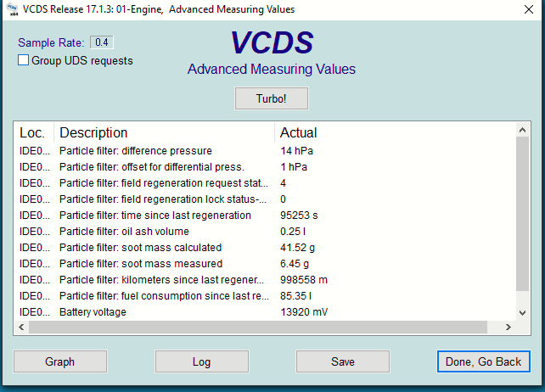Screen dimensions: 545x392
Task: Select the 'Battery voltage' row
Action: [x=266, y=311]
